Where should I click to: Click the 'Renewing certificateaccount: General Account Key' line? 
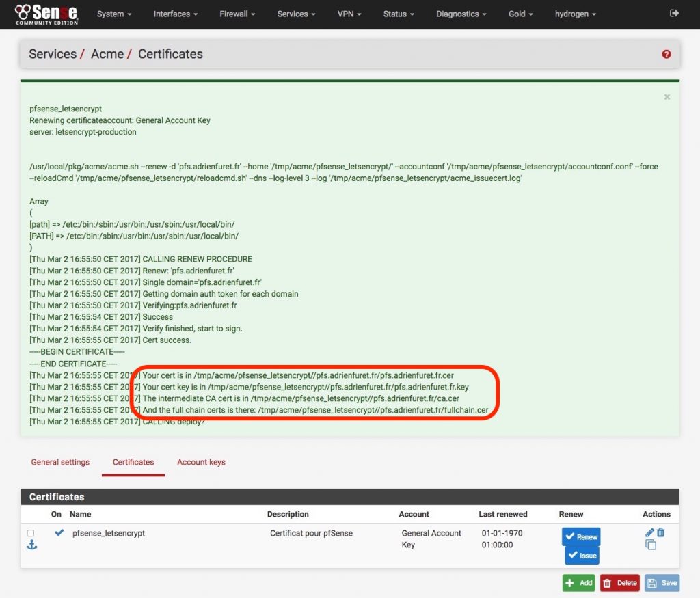click(x=120, y=120)
